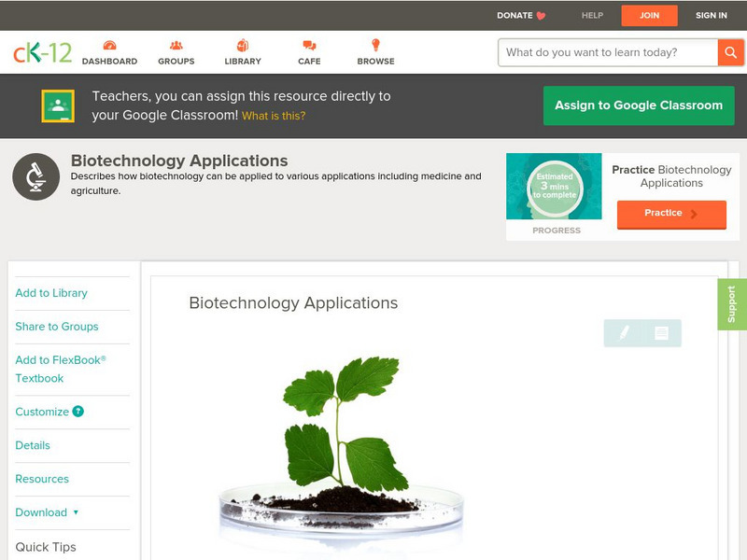The height and width of the screenshot is (560, 747).
Task: Click the Cafe chat bubbles icon
Action: point(309,45)
